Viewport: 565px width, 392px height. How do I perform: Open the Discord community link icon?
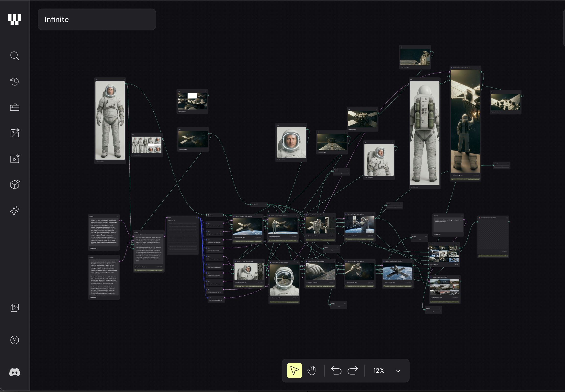(14, 372)
